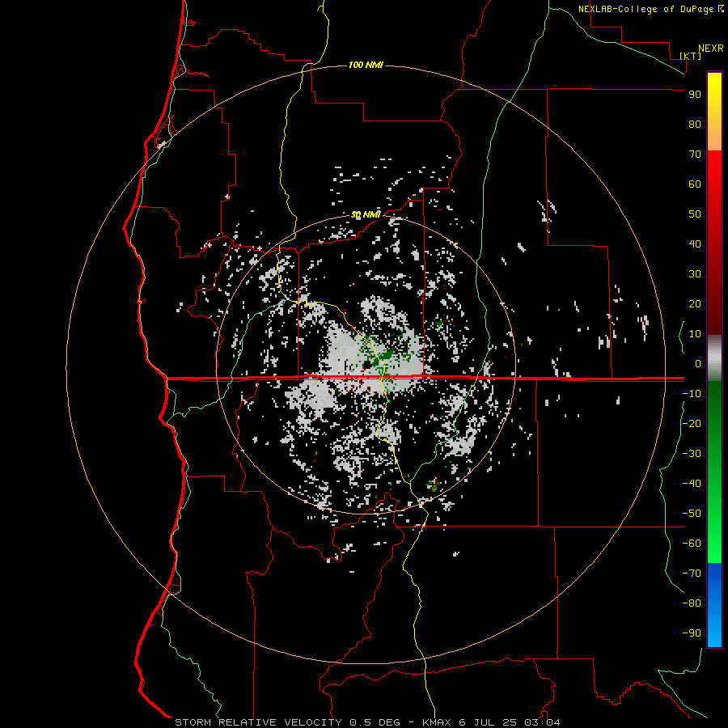This screenshot has height=728, width=728.
Task: Click the 90 value on the velocity scale
Action: pos(695,95)
